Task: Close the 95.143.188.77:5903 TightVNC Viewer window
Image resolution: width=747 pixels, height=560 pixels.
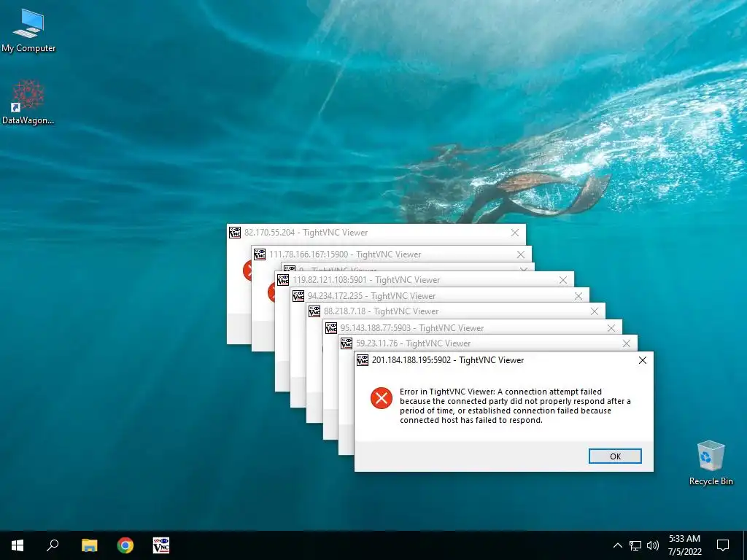Action: pos(611,328)
